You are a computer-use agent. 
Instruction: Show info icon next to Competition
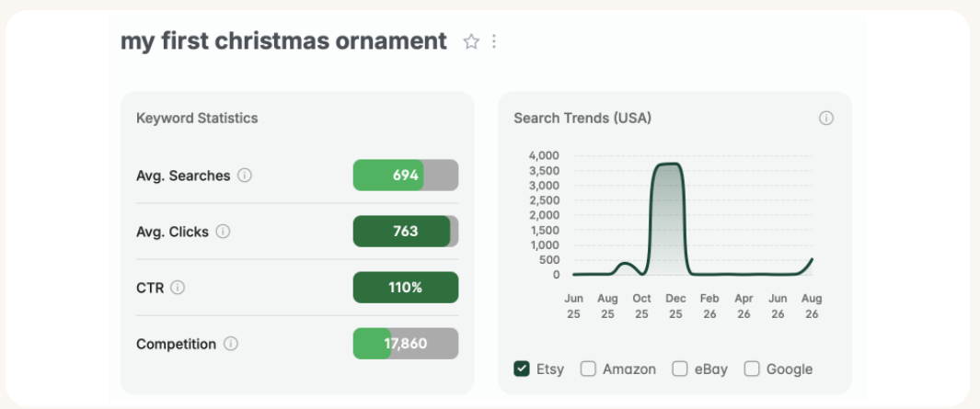[x=231, y=344]
